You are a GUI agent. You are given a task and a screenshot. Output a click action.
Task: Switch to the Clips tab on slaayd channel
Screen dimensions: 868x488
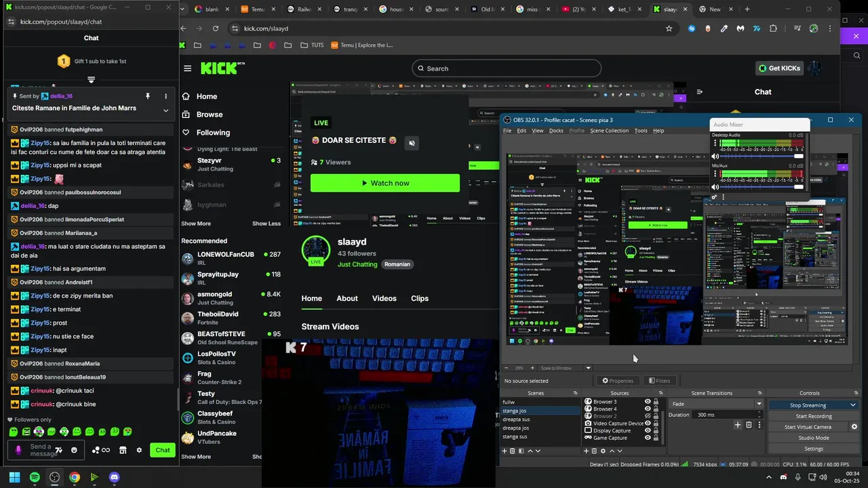click(x=420, y=298)
